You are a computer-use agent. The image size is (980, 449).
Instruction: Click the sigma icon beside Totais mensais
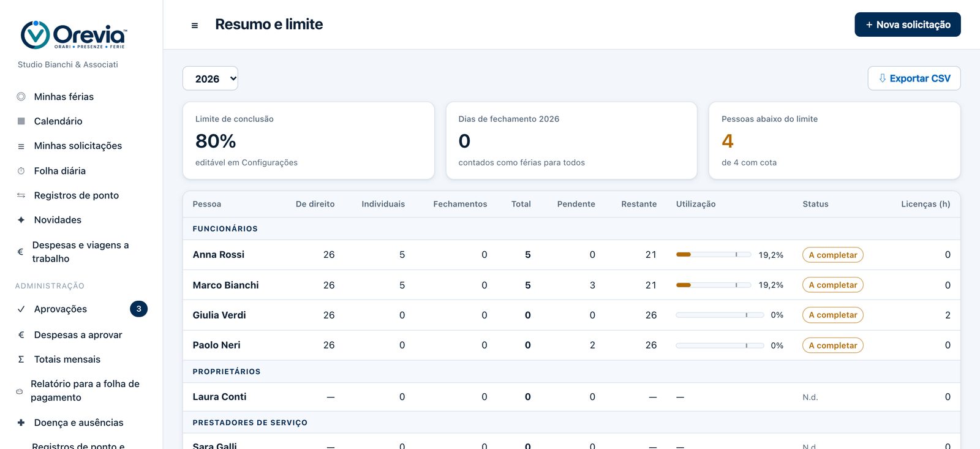click(21, 360)
